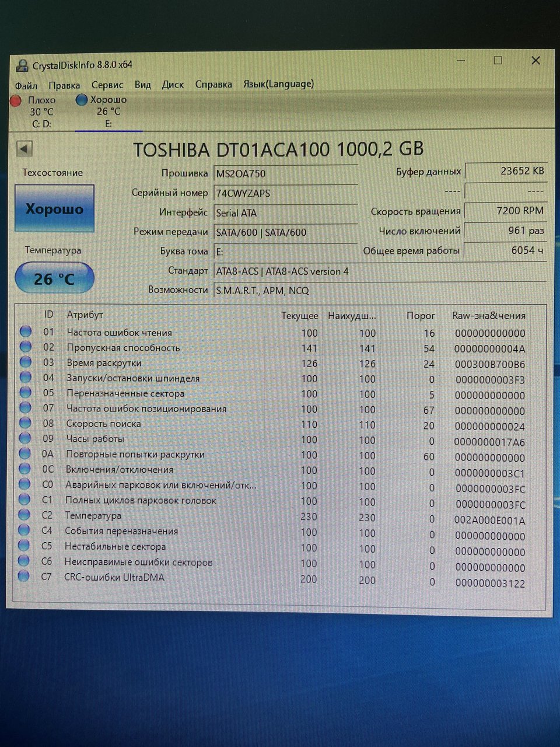Click status orb for Температура attribute
560x747 pixels.
(24, 515)
